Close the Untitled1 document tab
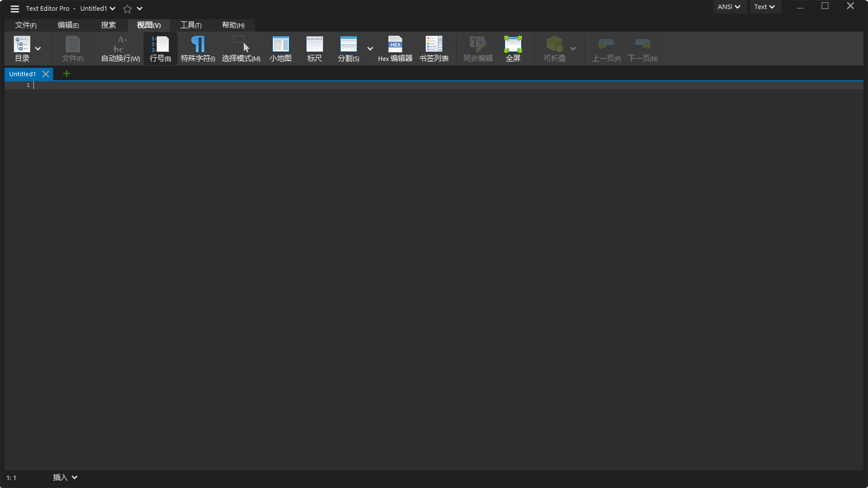The image size is (868, 488). coord(46,74)
